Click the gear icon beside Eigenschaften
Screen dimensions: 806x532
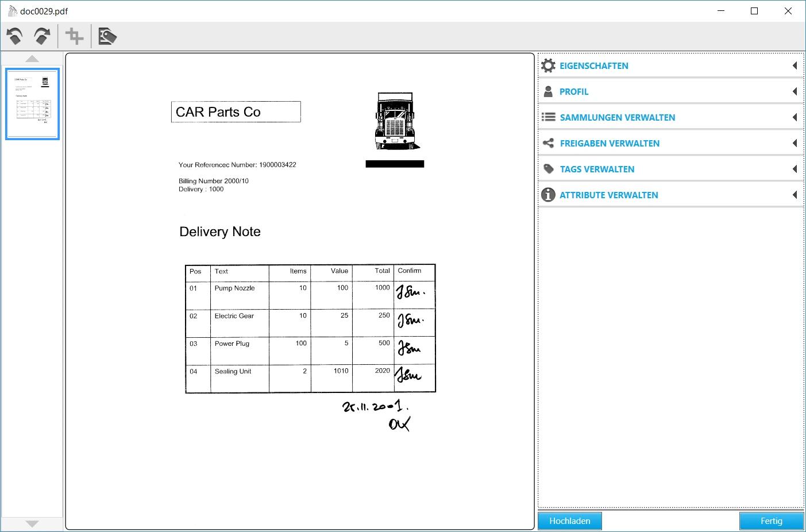(x=549, y=65)
